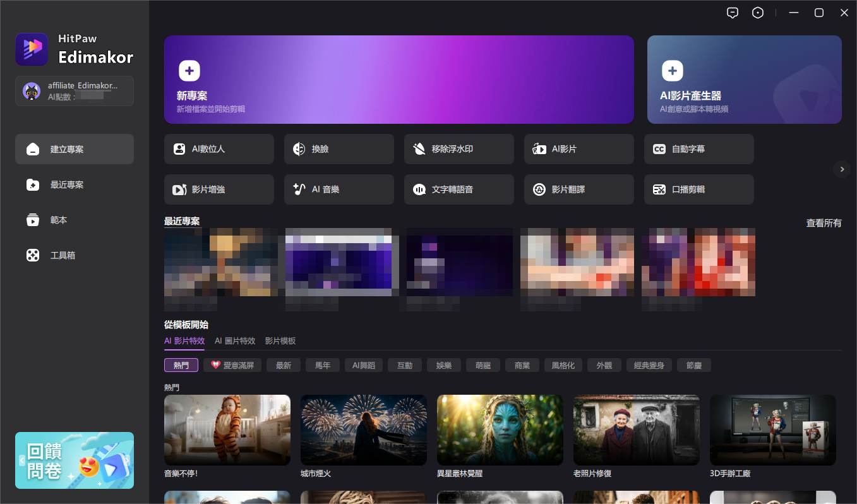Switch to the AI 圖片特效 tab
857x504 pixels.
pyautogui.click(x=235, y=340)
